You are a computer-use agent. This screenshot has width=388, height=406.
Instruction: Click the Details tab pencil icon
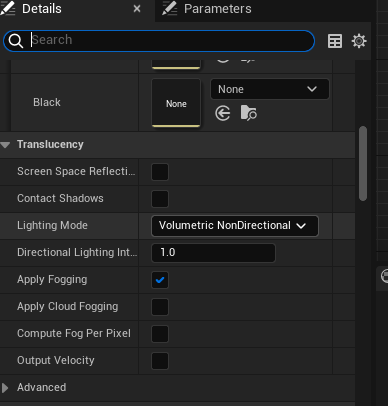click(7, 9)
